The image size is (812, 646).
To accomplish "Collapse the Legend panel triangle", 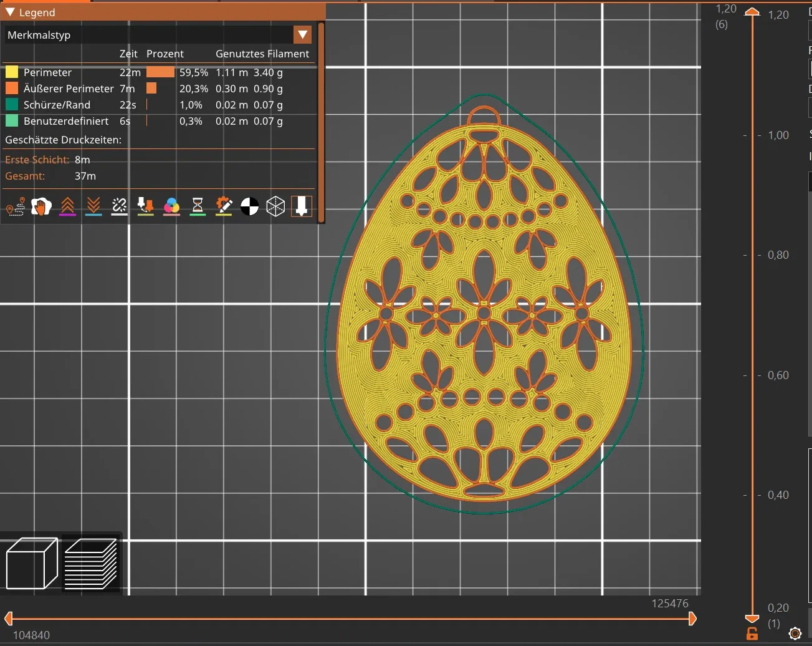I will point(10,12).
